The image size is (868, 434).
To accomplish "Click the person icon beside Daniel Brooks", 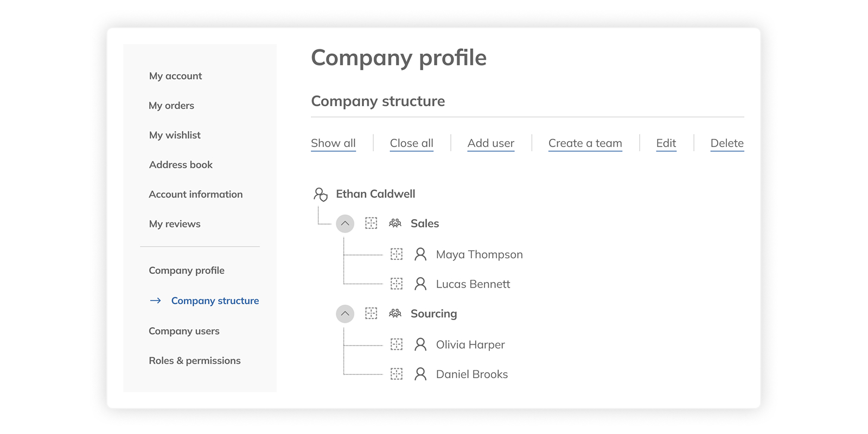I will [420, 374].
